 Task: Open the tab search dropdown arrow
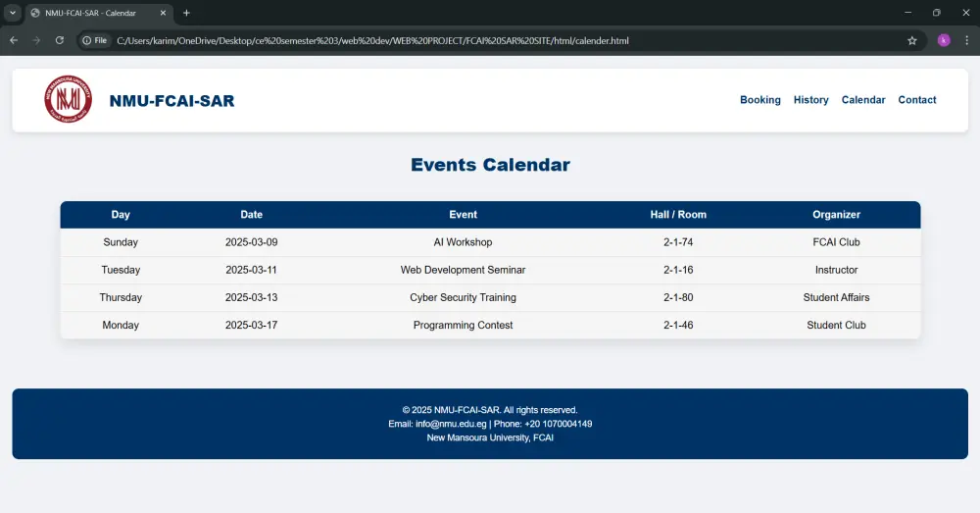13,13
